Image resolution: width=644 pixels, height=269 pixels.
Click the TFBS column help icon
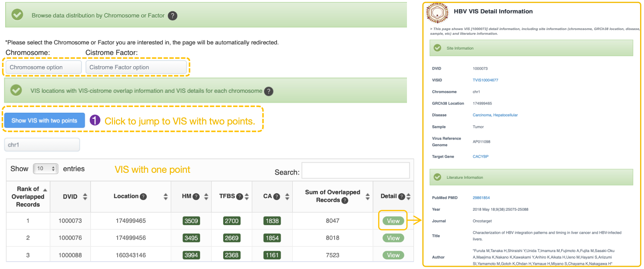click(239, 197)
